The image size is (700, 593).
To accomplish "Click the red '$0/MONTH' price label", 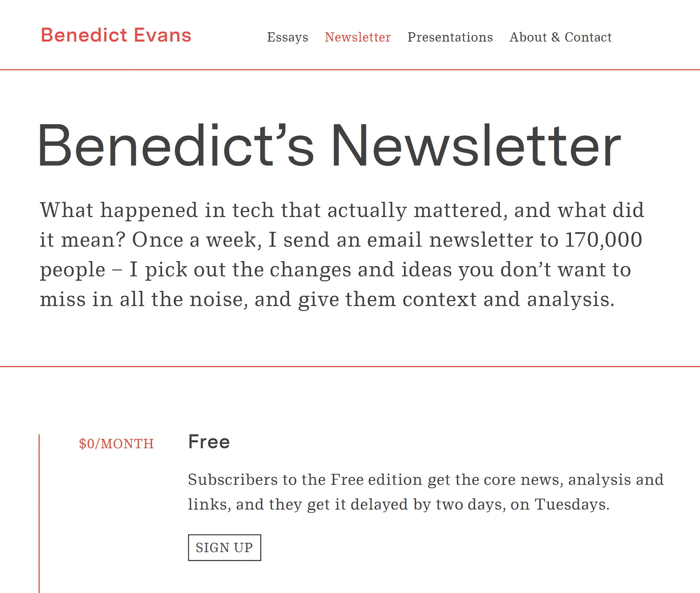I will [116, 444].
